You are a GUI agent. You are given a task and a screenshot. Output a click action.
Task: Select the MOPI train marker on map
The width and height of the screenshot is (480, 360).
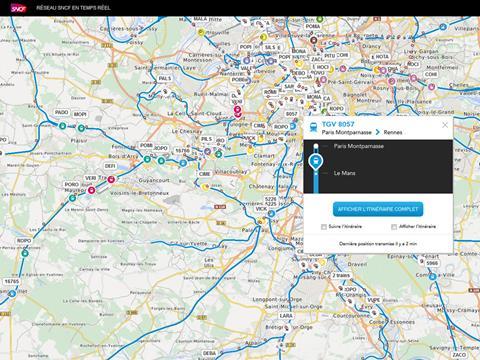(81, 128)
